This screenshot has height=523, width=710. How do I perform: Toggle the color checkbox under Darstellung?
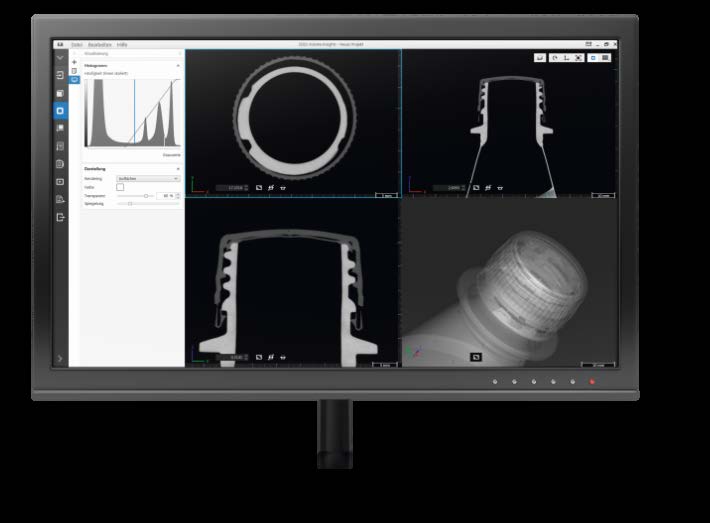120,187
